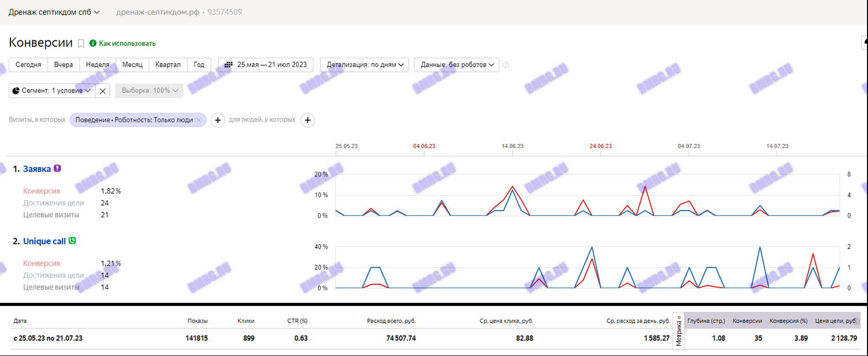
Task: Click purple icon next to Заявка
Action: 58,169
